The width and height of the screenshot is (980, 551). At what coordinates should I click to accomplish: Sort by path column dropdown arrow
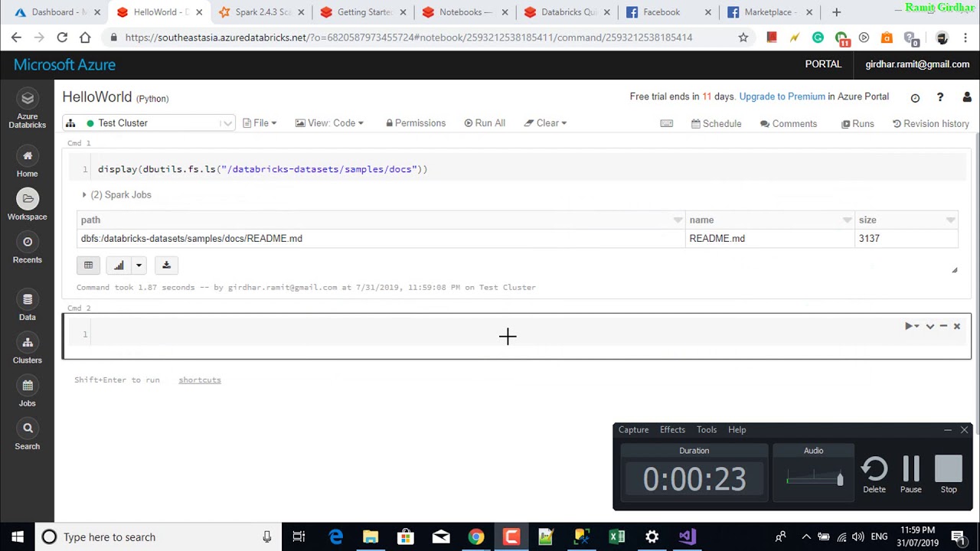tap(678, 220)
